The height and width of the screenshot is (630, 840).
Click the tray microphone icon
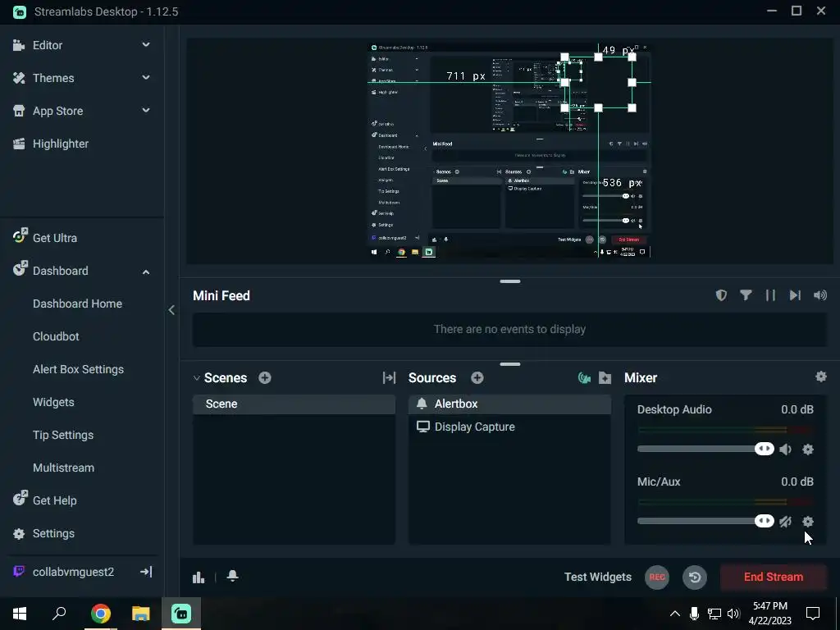694,614
